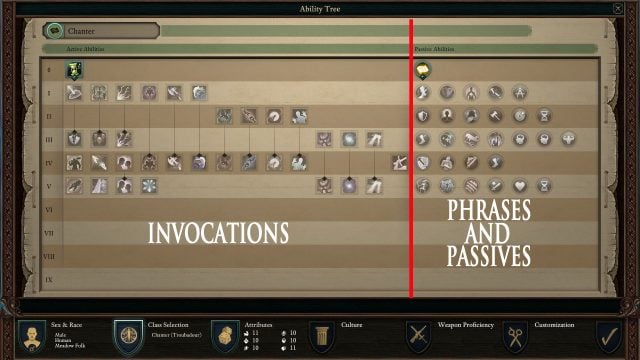Image resolution: width=640 pixels, height=360 pixels.
Task: Select the green shield ability in the top row
Action: pos(74,70)
